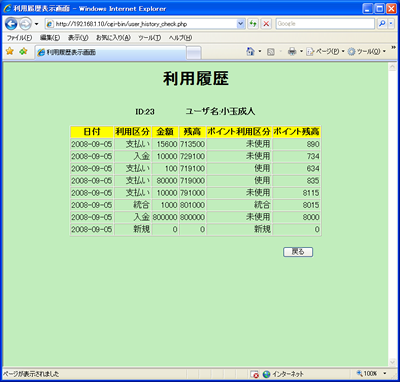Screen dimensions: 400x382
Task: Click the ポイント残高 column header
Action: [297, 132]
